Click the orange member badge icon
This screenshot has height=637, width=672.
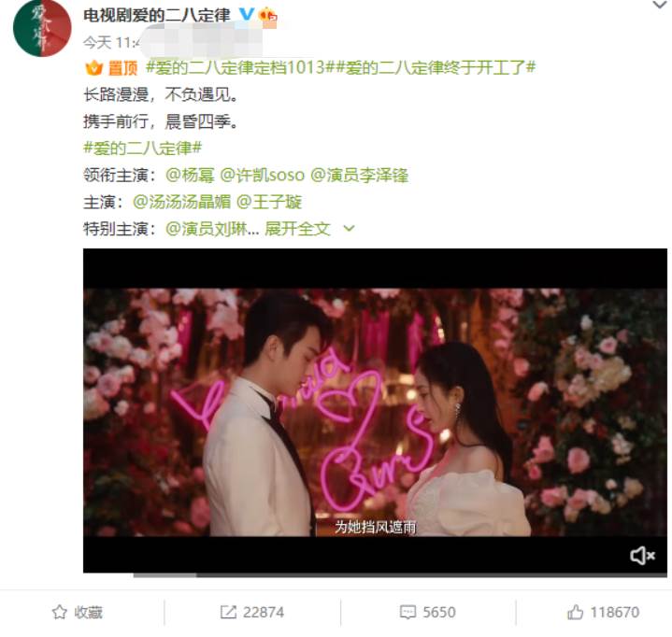[268, 17]
